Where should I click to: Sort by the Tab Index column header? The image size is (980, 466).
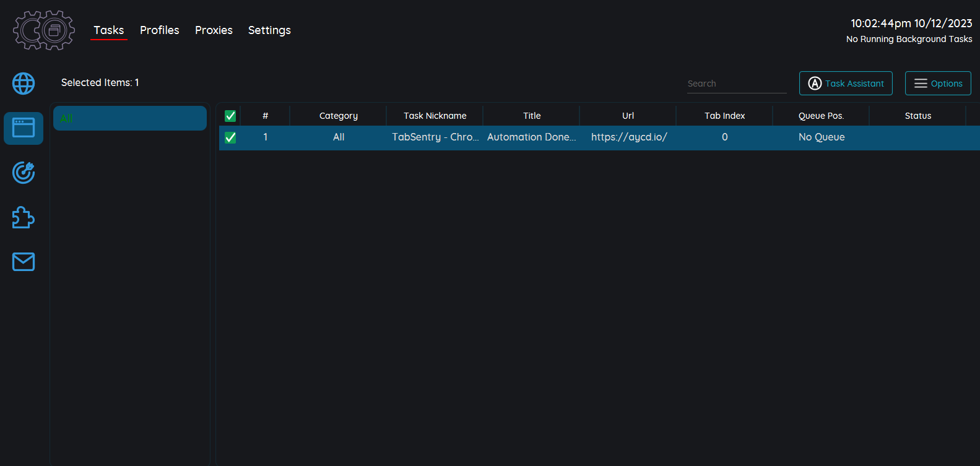click(725, 116)
